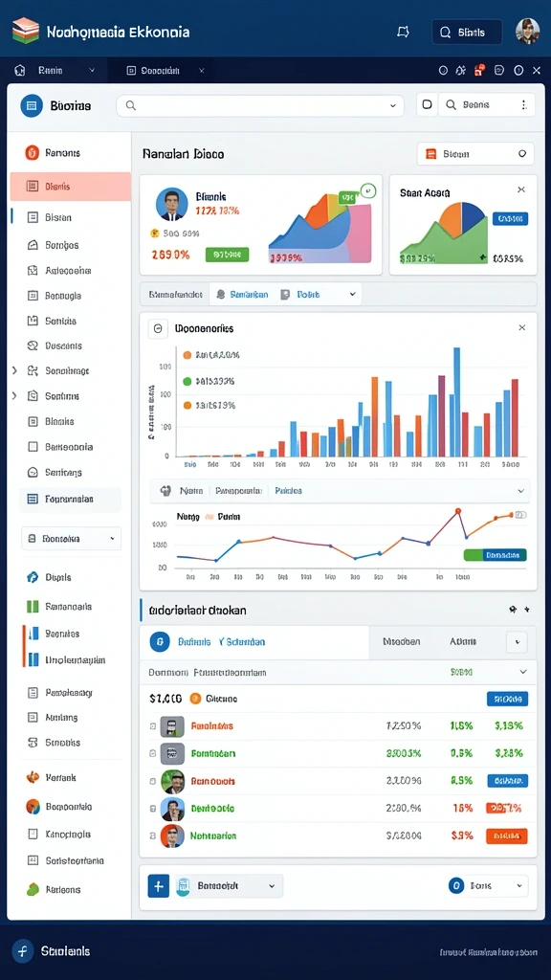This screenshot has height=980, width=551.
Task: Click the green circle badge above area chart
Action: 368,190
